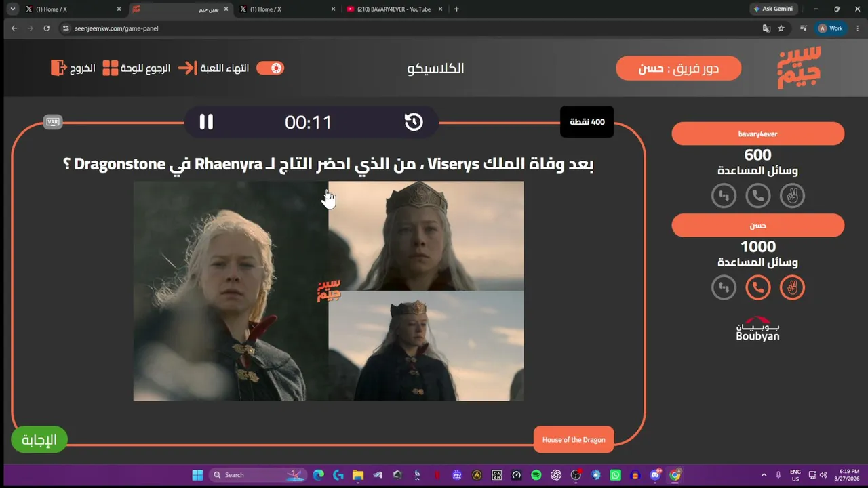Use bavary4ever's two-fingers victory lifeline

[x=792, y=196]
